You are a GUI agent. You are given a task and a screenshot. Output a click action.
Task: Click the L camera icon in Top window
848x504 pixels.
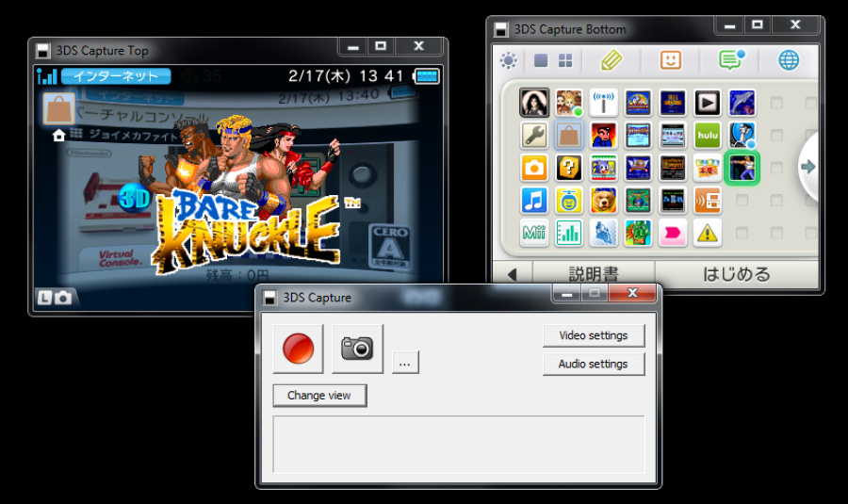pyautogui.click(x=55, y=298)
